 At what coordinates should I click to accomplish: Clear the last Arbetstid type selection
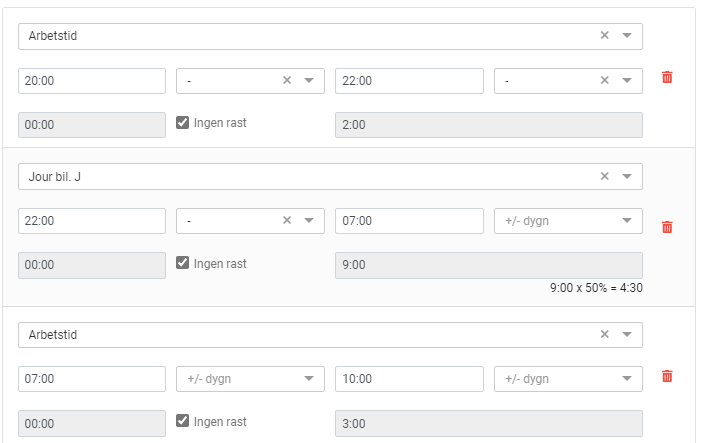click(x=604, y=335)
